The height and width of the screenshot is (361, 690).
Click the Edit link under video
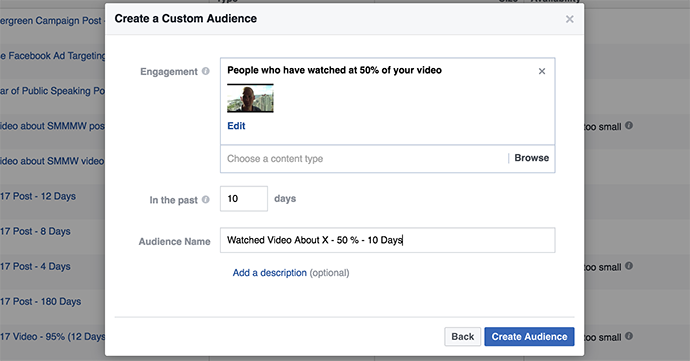click(x=236, y=126)
